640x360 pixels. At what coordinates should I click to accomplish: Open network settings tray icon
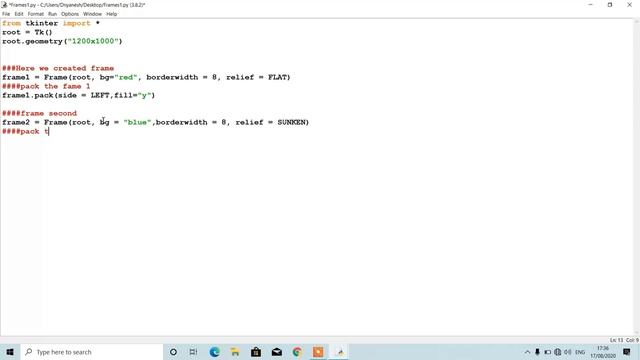tap(558, 352)
